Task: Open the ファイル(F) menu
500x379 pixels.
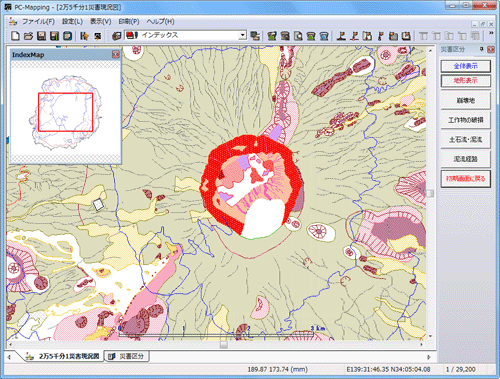Action: 38,21
